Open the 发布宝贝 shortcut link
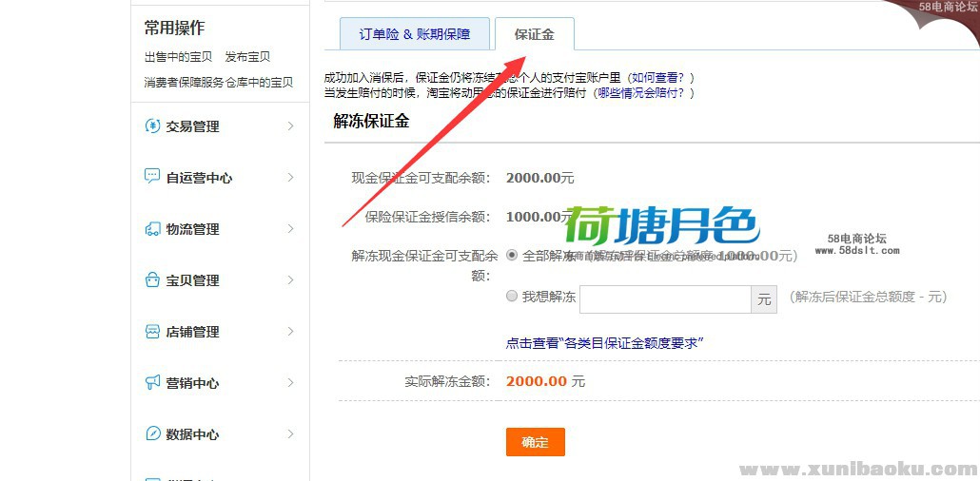Image resolution: width=980 pixels, height=481 pixels. [x=247, y=57]
